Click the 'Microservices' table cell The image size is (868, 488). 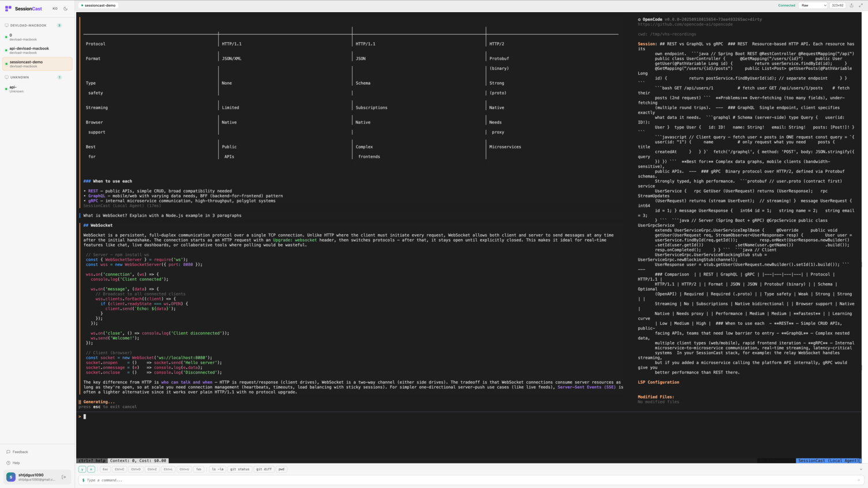click(505, 147)
